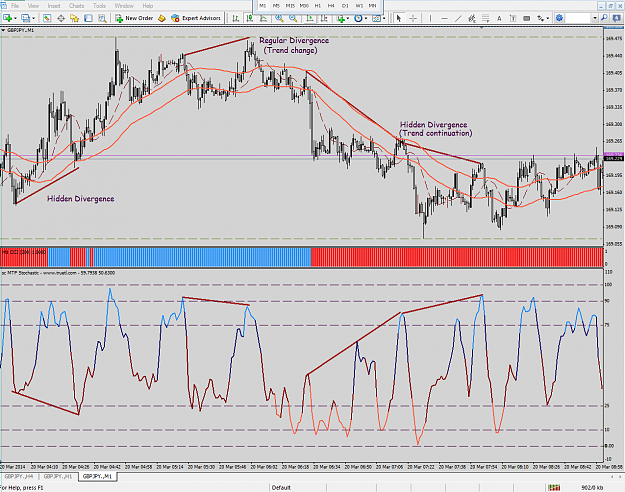Click the status bar connection bars indicator
625x492 pixels.
pyautogui.click(x=554, y=488)
